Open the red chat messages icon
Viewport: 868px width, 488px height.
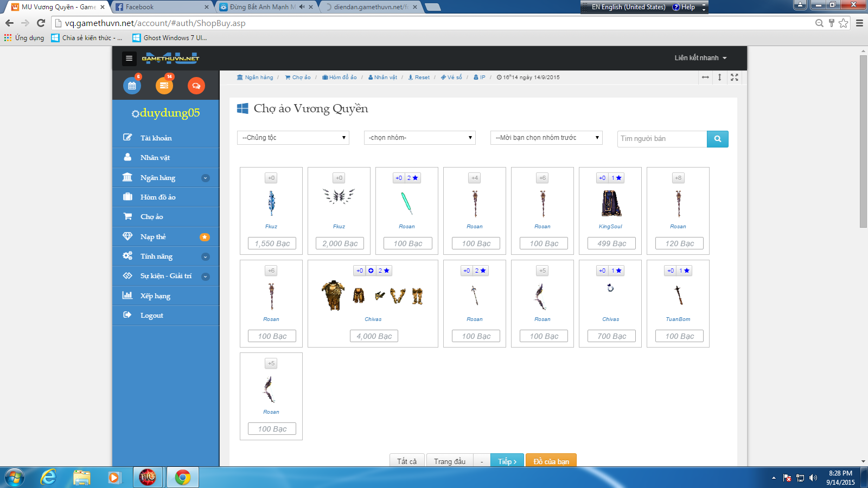196,86
